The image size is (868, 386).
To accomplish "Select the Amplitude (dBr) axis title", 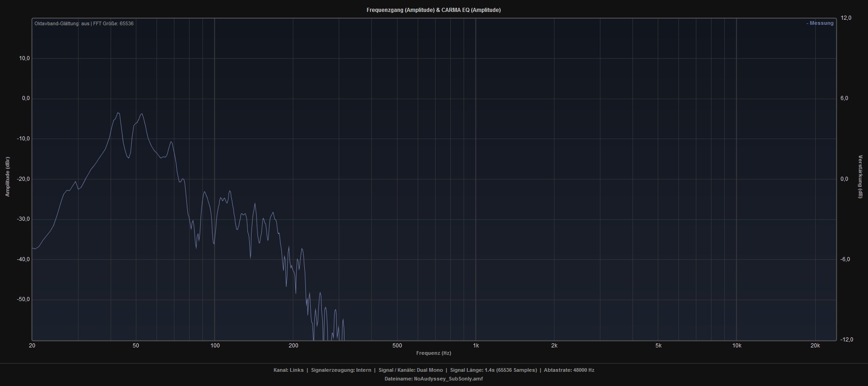I will pyautogui.click(x=7, y=177).
